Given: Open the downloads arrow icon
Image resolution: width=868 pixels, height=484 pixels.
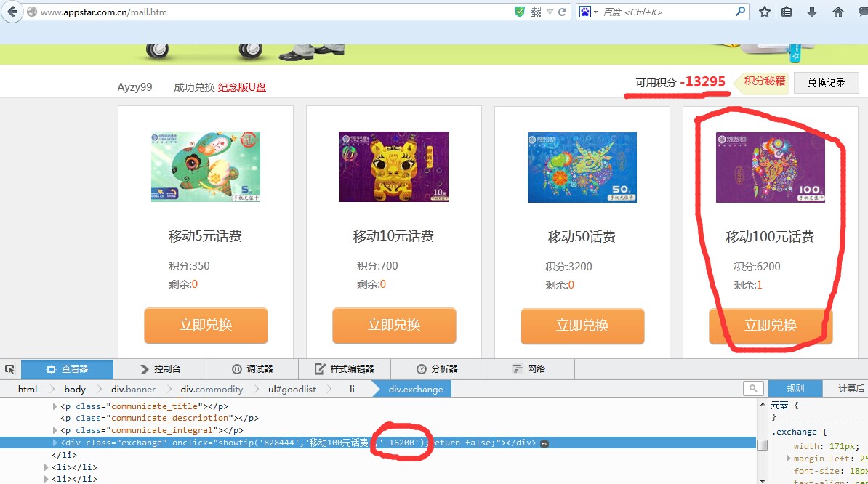Looking at the screenshot, I should 811,12.
